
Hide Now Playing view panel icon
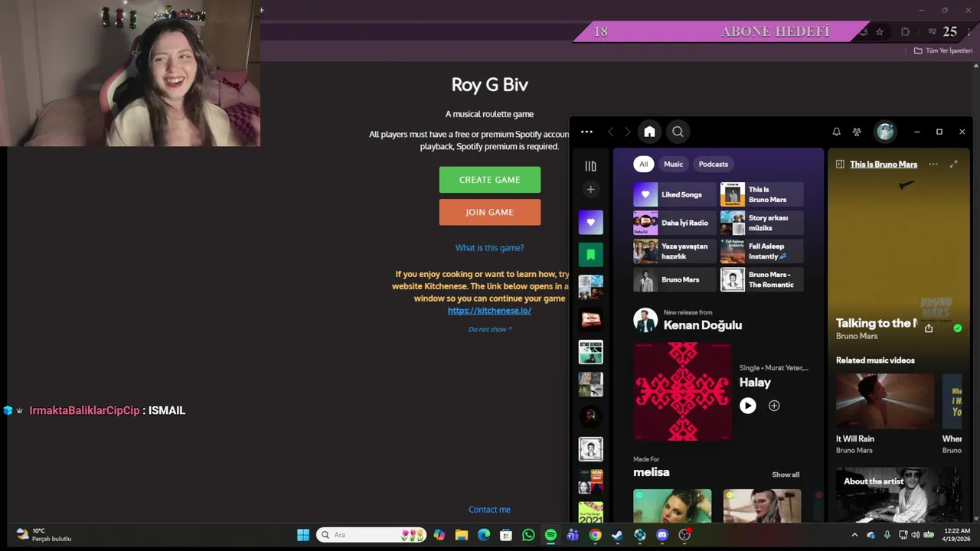[x=840, y=164]
